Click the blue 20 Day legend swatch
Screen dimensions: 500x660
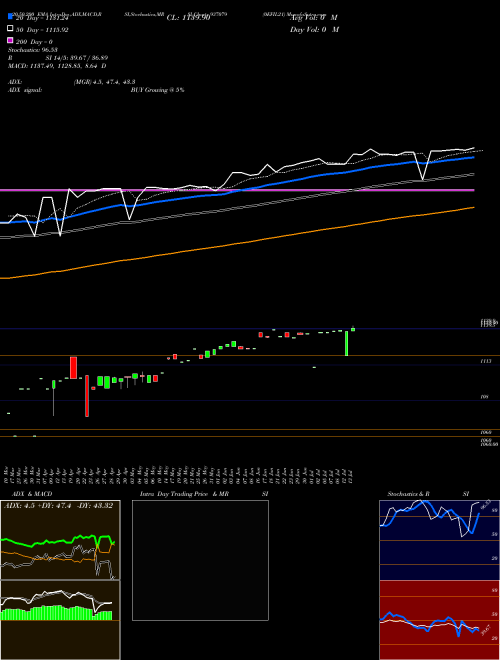point(10,16)
